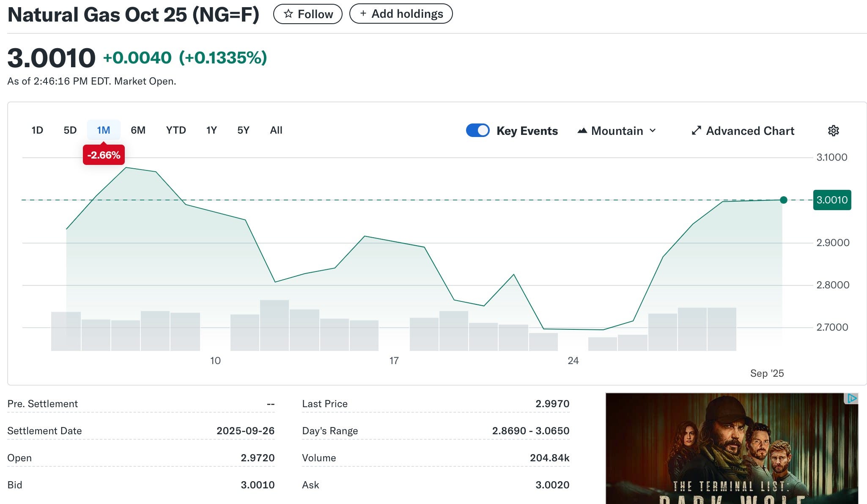Click the 3.0010 green price label on axis
The width and height of the screenshot is (867, 504).
tap(831, 200)
